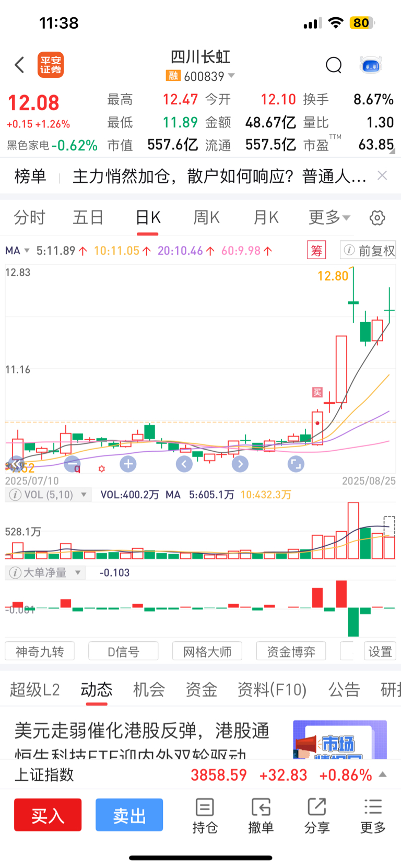Tap the stock name 四川长虹
This screenshot has height=868, width=401.
click(x=200, y=57)
